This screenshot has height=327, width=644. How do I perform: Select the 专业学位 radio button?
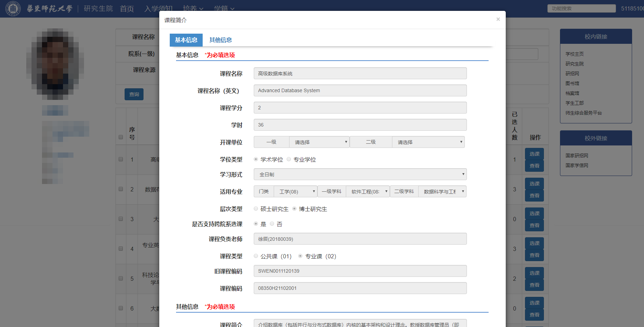pyautogui.click(x=289, y=159)
